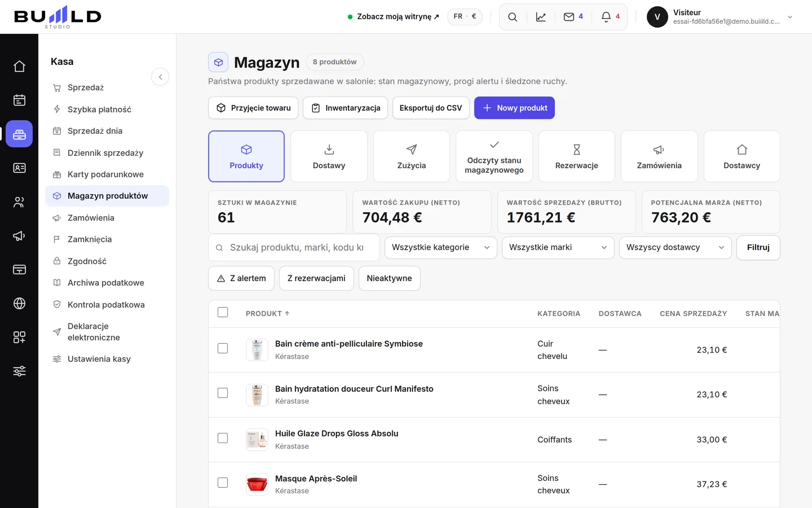Focus the Szukaj produktu search field
Screen dimensions: 812x508
[x=294, y=247]
